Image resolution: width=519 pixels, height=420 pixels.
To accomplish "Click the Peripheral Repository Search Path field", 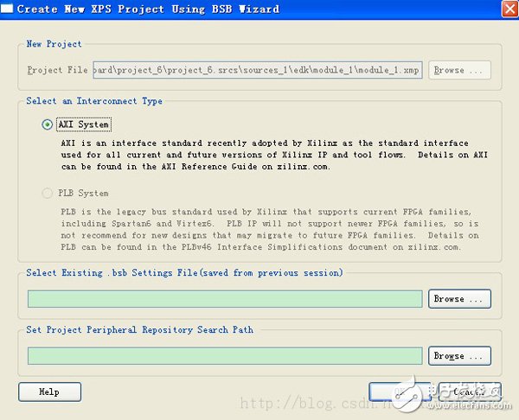I will [226, 355].
